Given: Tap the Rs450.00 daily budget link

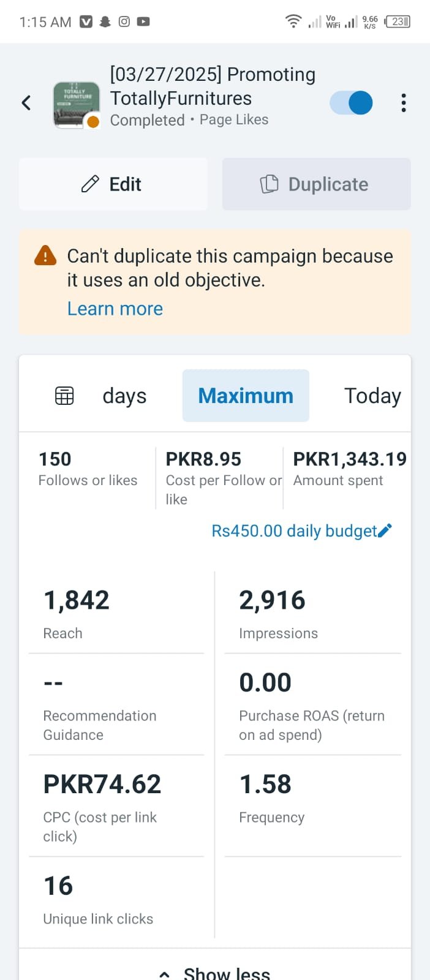Looking at the screenshot, I should pyautogui.click(x=294, y=530).
